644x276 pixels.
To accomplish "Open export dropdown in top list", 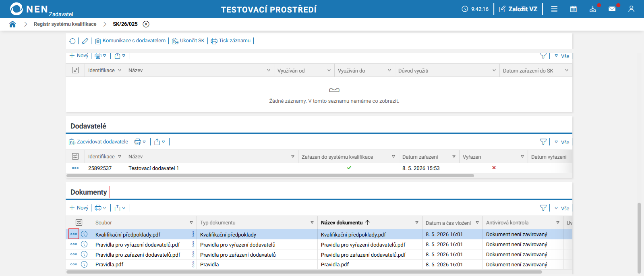I will tap(120, 56).
